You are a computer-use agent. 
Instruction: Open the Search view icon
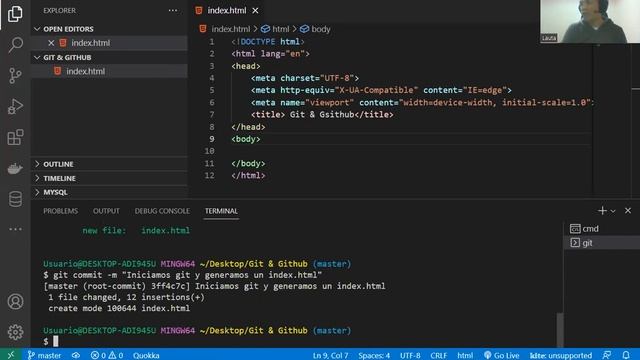pyautogui.click(x=15, y=44)
